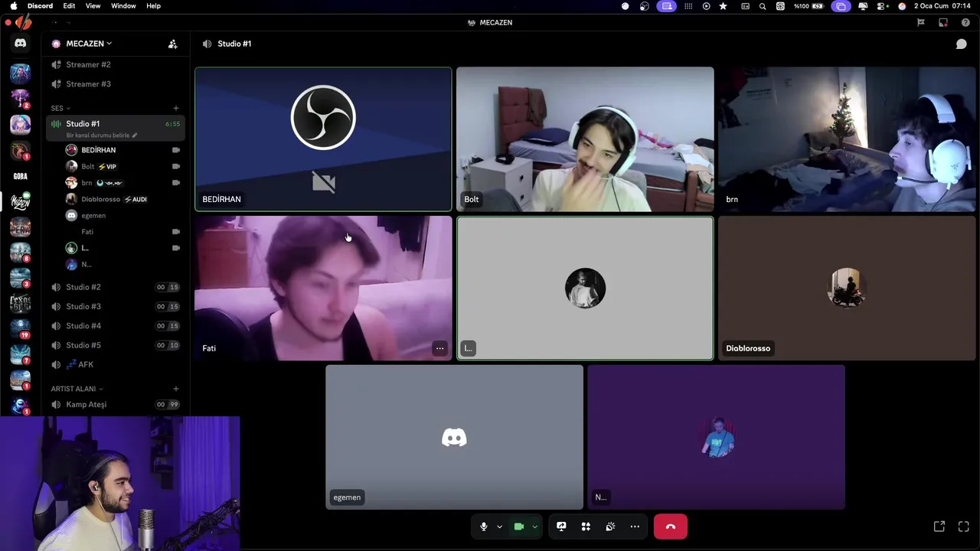Join the Streamer #3 voice channel
This screenshot has height=551, width=980.
116,84
